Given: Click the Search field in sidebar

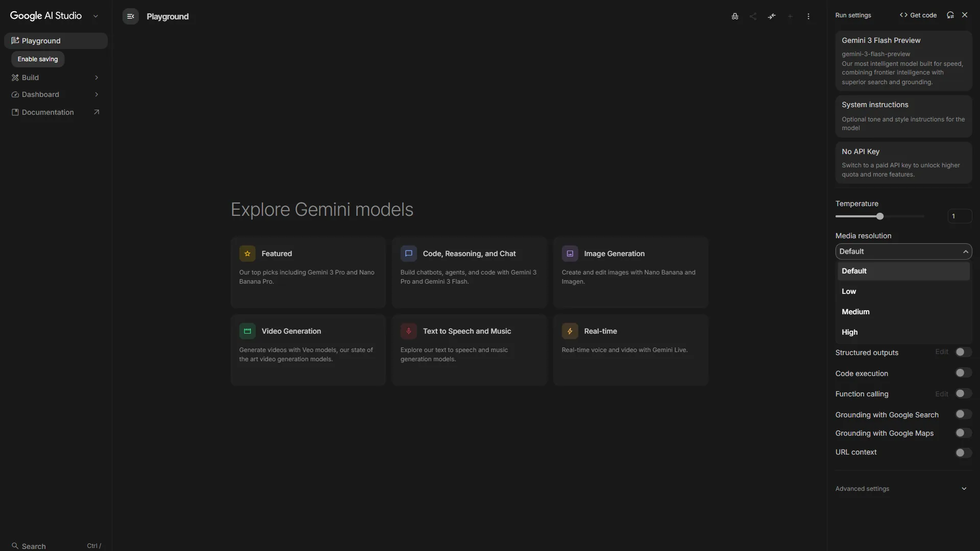Looking at the screenshot, I should [x=56, y=546].
